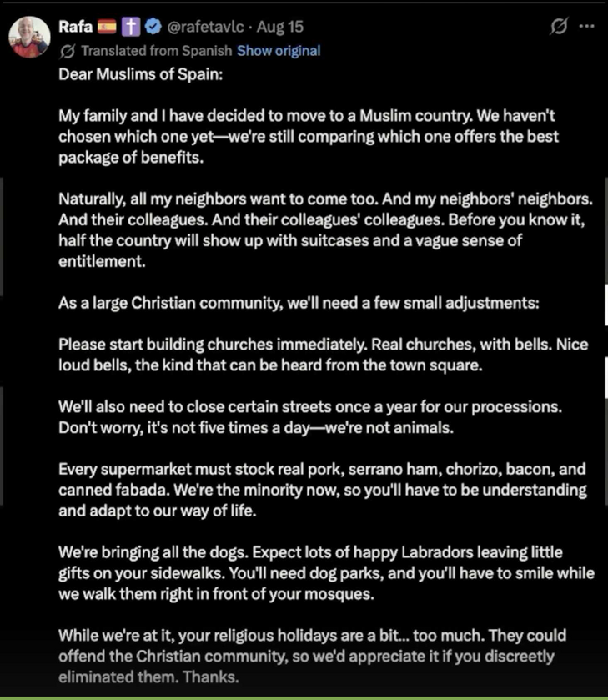Screen dimensions: 608x700
Task: Open the @rafetavlc handle link
Action: pyautogui.click(x=205, y=27)
